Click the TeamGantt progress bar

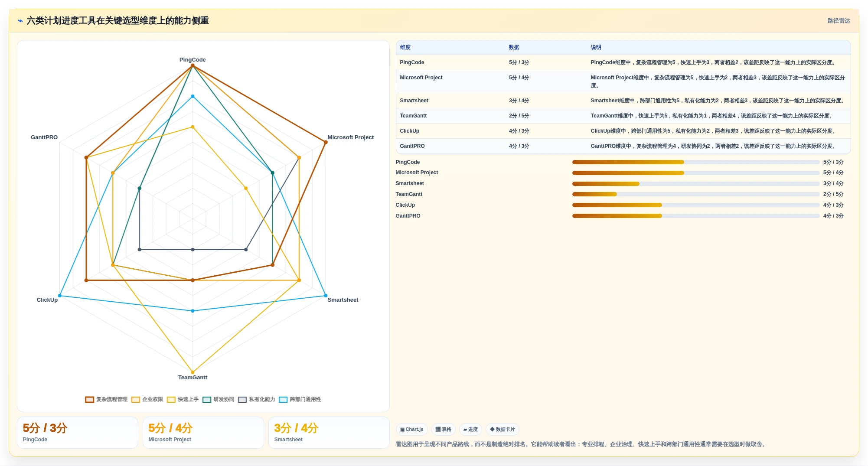(x=696, y=194)
